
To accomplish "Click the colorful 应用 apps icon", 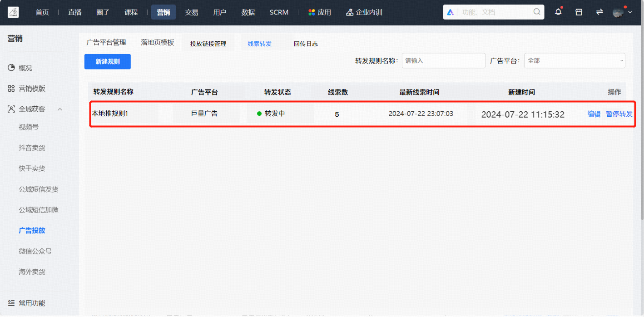I will click(312, 12).
